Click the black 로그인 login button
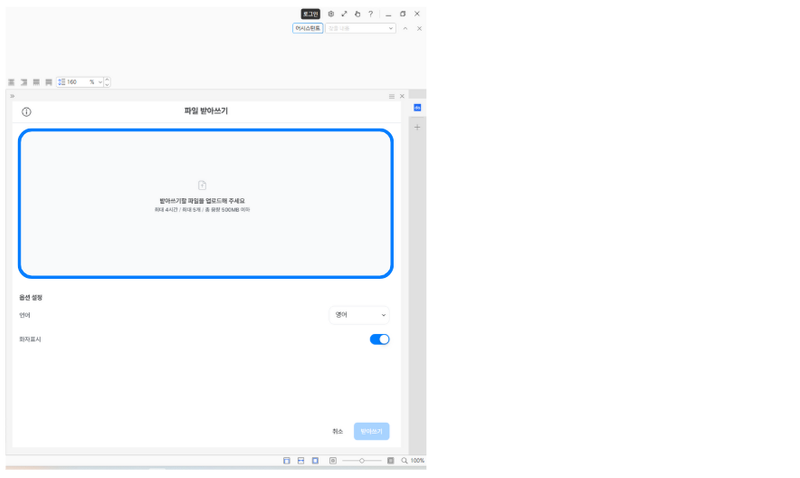Image resolution: width=800 pixels, height=478 pixels. [x=310, y=14]
